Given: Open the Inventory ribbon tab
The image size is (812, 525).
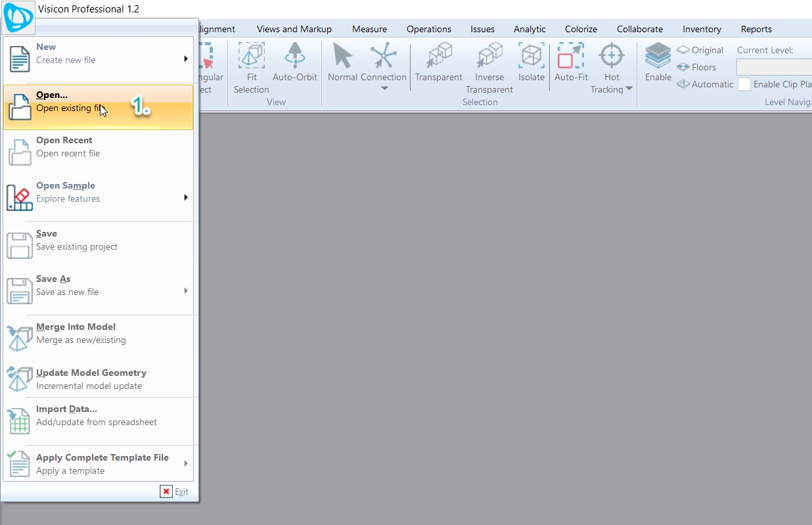Looking at the screenshot, I should pos(701,29).
